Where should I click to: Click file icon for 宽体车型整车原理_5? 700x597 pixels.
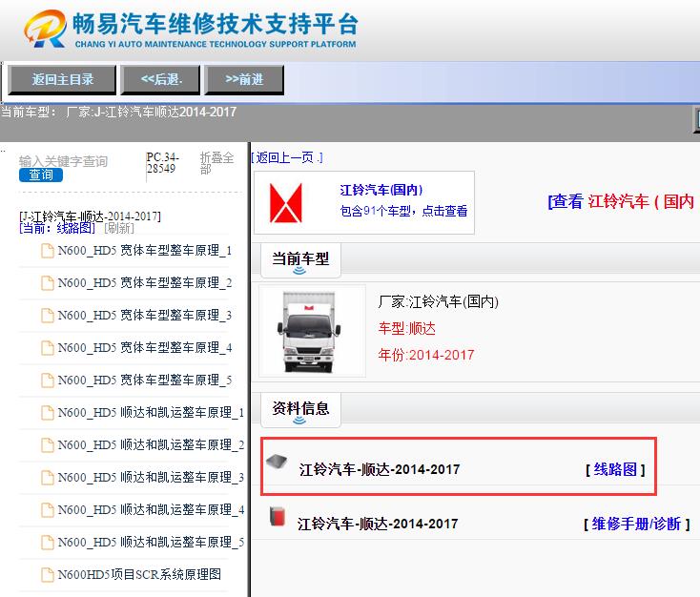[48, 380]
